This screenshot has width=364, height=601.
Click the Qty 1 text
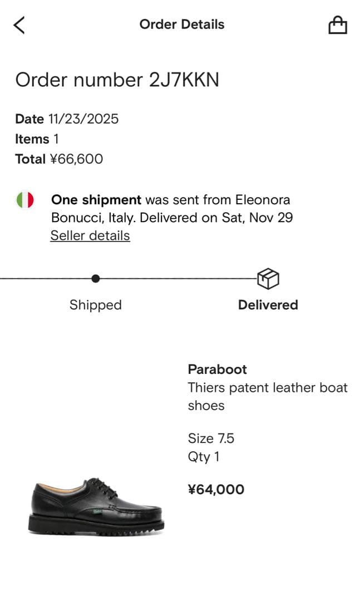coord(204,457)
